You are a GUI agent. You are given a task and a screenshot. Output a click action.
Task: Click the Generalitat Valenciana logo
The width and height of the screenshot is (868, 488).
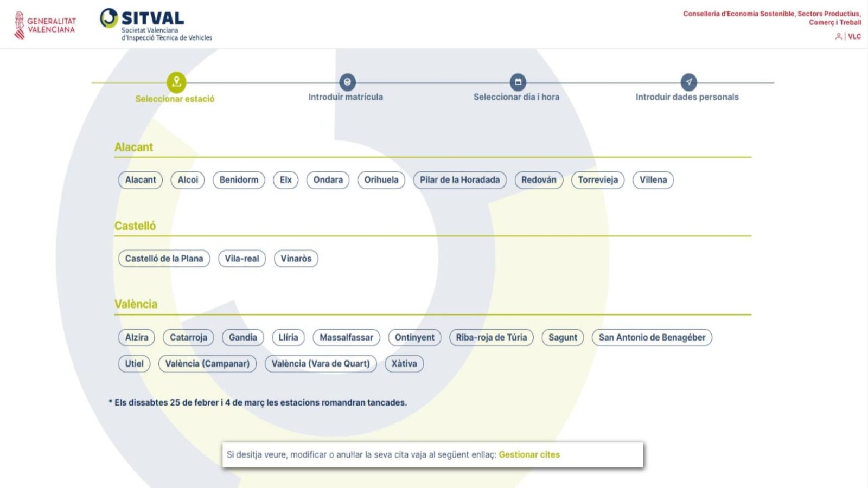[x=44, y=25]
